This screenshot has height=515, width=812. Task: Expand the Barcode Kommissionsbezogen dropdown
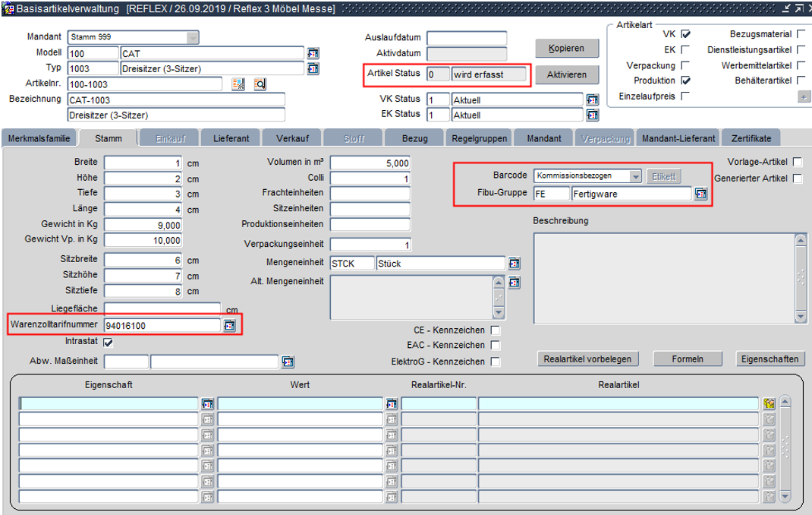[x=635, y=176]
